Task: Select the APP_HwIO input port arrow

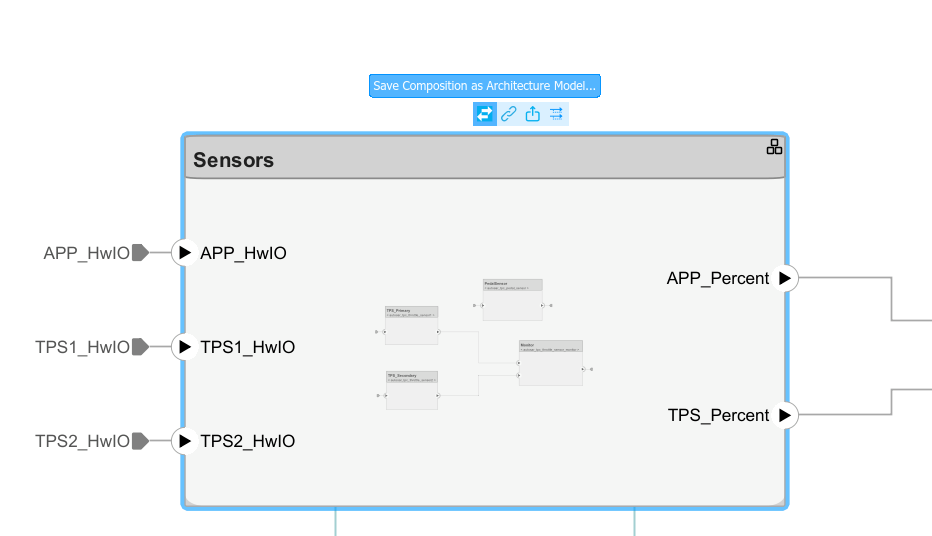Action: tap(184, 253)
